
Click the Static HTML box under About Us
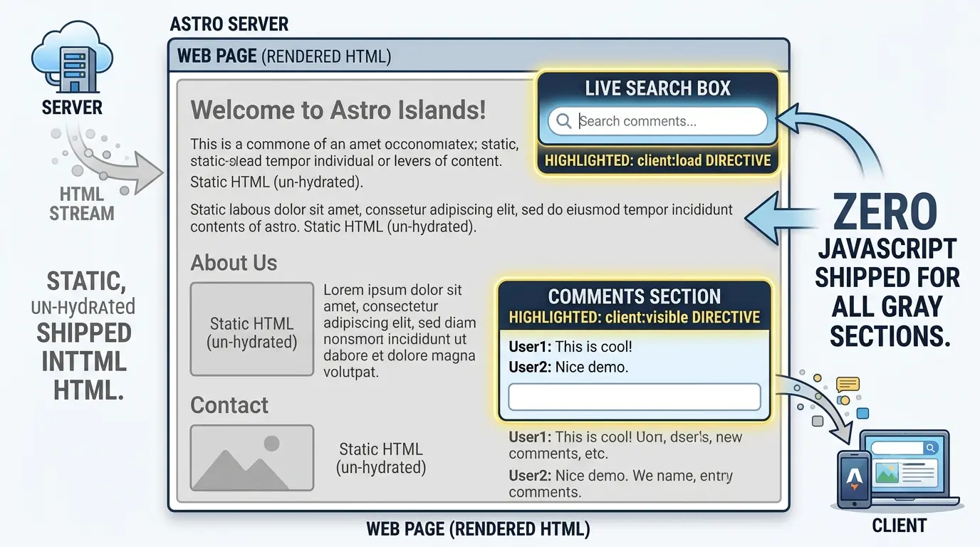(x=252, y=329)
